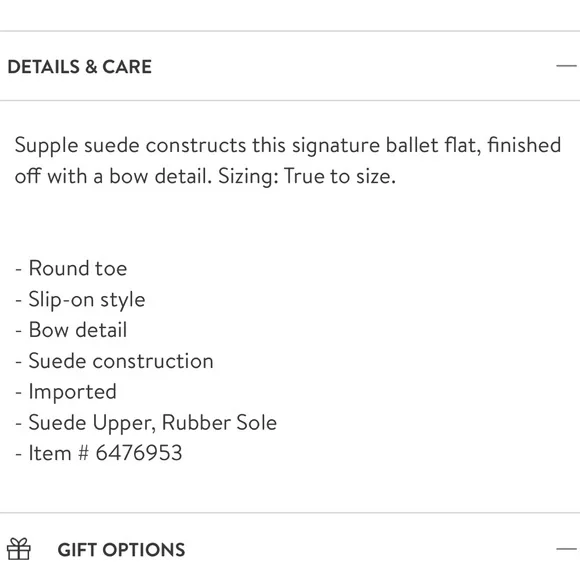Viewport: 580px width, 580px height.
Task: Click the word 'CARE' in section heading
Action: [127, 67]
